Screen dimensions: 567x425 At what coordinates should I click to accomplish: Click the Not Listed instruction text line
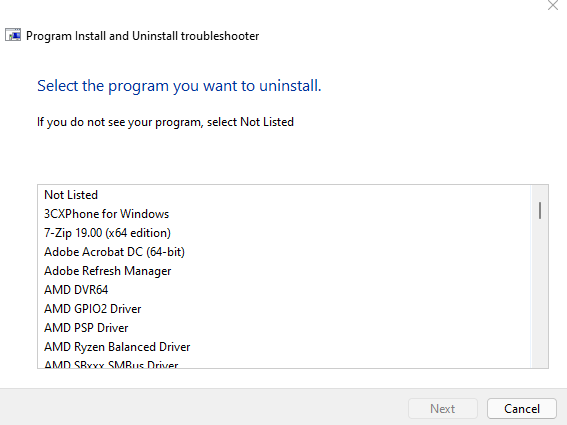point(165,122)
